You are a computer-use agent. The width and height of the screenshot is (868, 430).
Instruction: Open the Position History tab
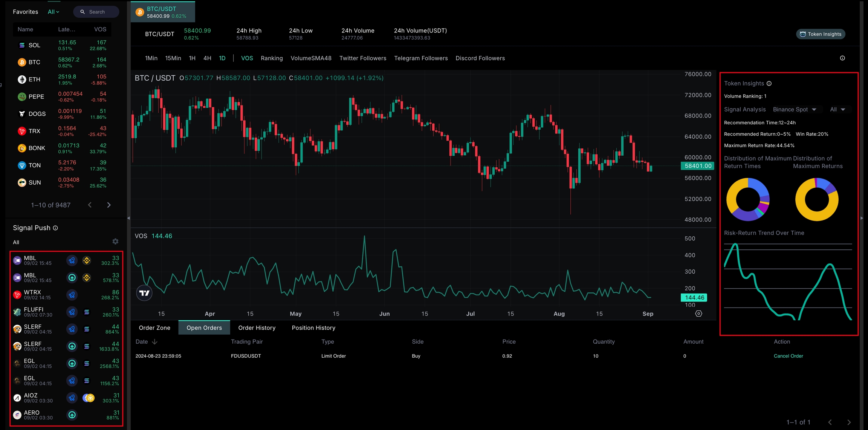(x=313, y=328)
